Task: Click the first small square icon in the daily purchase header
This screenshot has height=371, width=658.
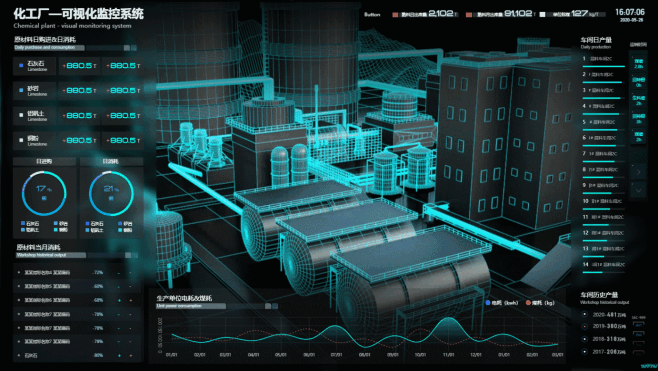Action: (127, 48)
